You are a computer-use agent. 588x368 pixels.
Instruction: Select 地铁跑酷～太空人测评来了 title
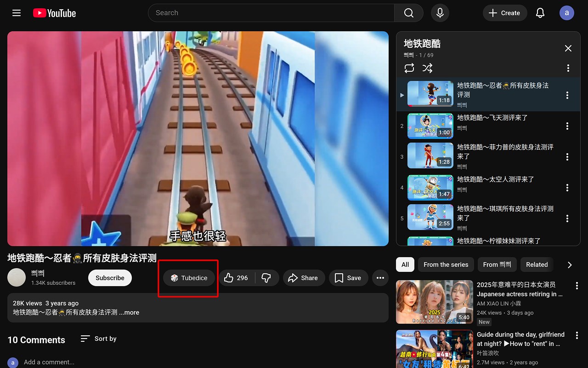(x=496, y=179)
